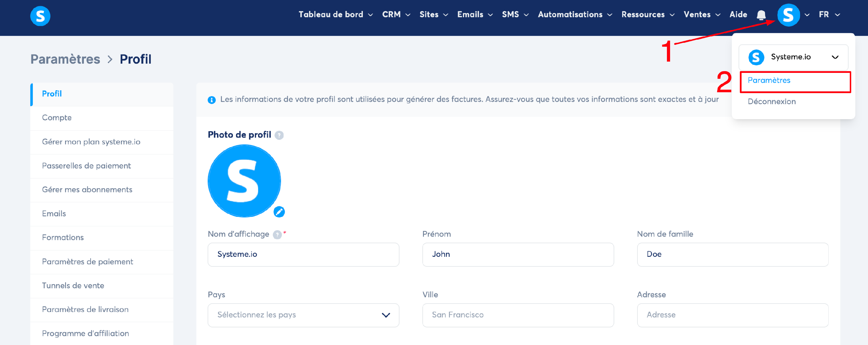The height and width of the screenshot is (345, 868).
Task: Click Déconnexion to log out
Action: 771,102
